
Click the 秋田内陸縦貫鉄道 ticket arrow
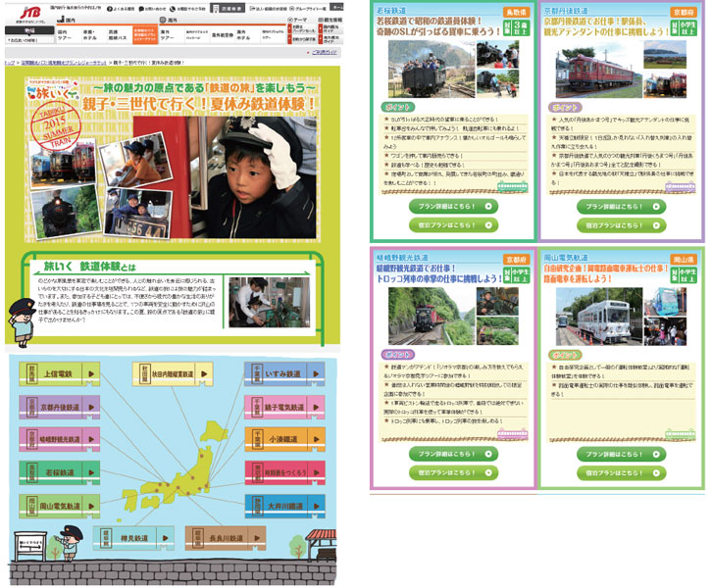pos(204,374)
